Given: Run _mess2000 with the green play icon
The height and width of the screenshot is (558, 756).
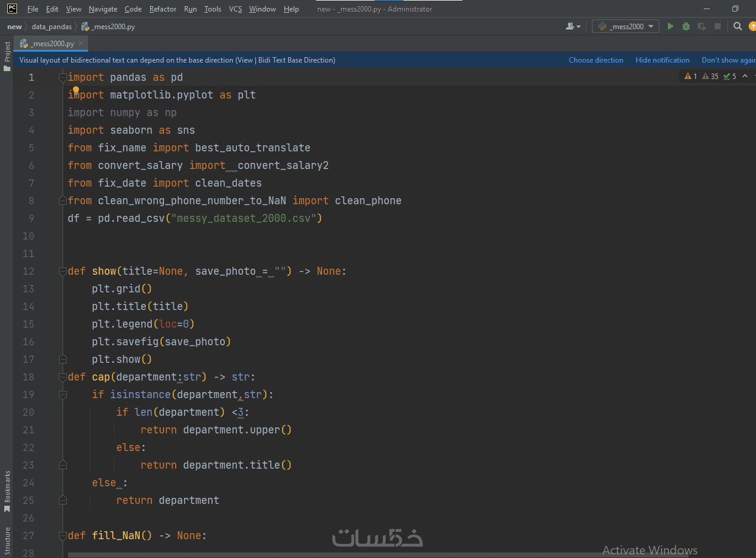Looking at the screenshot, I should click(670, 27).
